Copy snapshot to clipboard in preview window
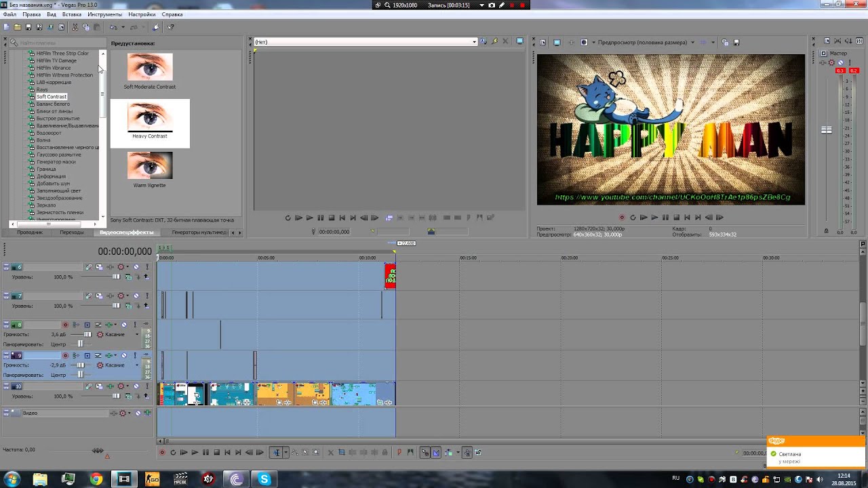 coord(725,42)
